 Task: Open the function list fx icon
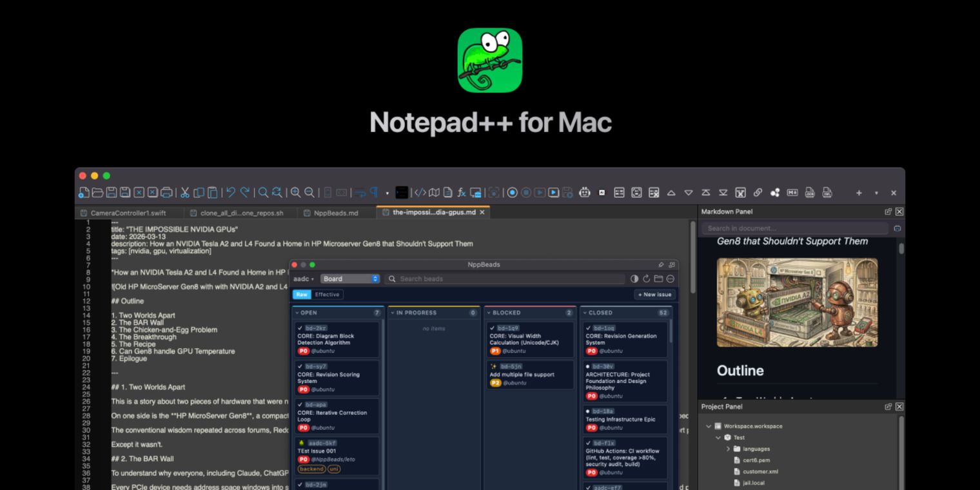[462, 192]
